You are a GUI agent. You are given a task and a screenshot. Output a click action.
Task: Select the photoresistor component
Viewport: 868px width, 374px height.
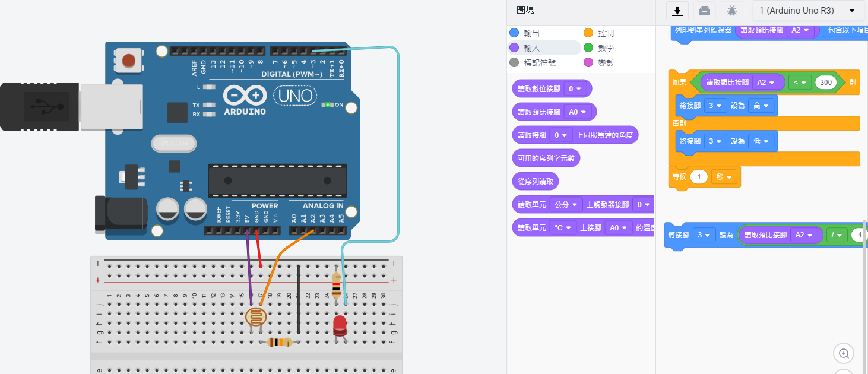pos(256,317)
